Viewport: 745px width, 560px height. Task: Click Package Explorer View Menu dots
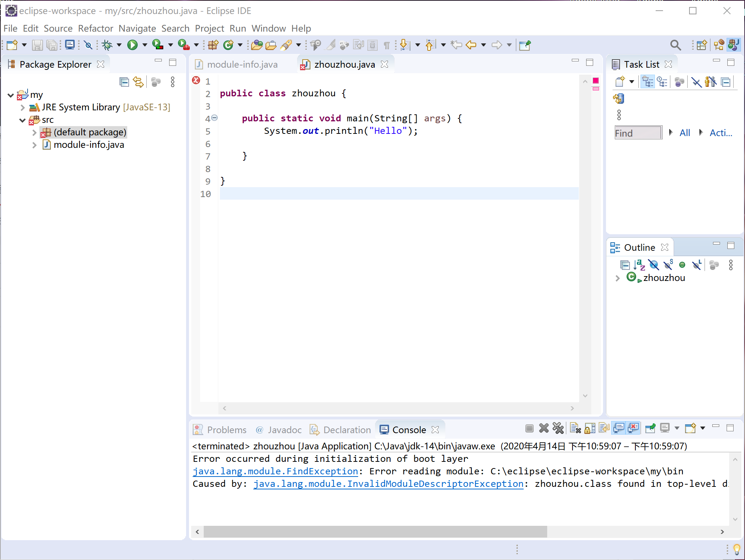(x=172, y=82)
